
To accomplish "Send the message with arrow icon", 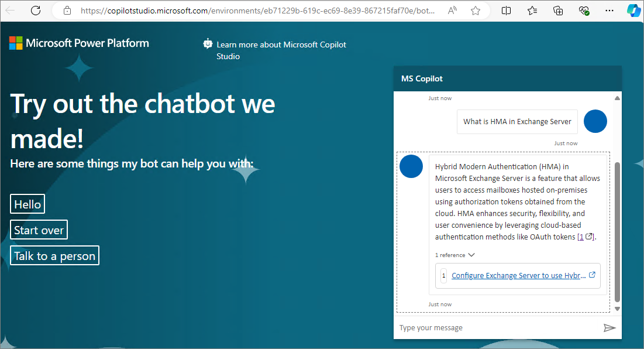I will point(609,327).
